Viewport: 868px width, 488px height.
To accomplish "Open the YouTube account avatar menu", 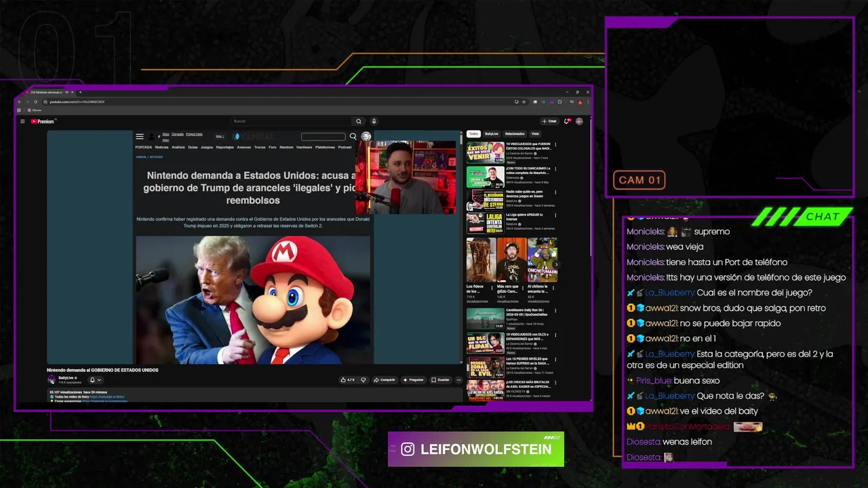I will coord(579,121).
